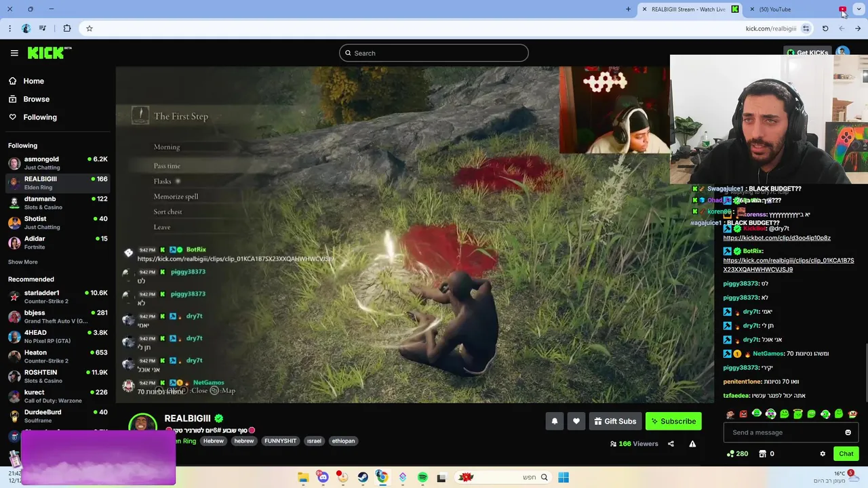Open the Kick hamburger sidebar menu
This screenshot has width=868, height=488.
click(14, 53)
